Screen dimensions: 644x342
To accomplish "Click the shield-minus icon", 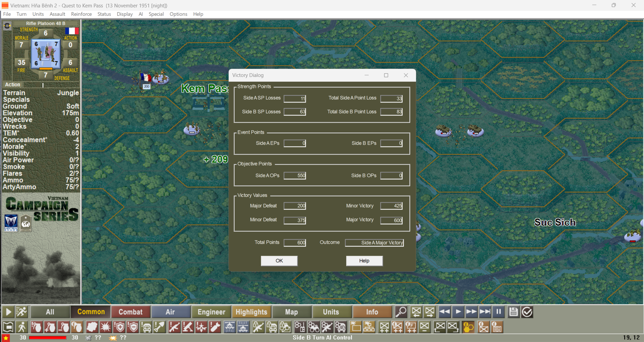I will tap(133, 327).
